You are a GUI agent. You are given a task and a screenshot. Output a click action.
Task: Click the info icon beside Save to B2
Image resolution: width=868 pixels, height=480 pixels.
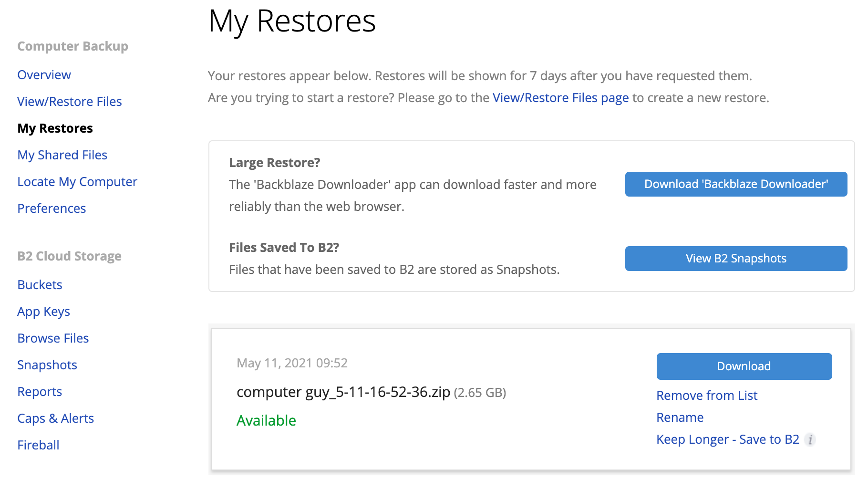point(810,439)
